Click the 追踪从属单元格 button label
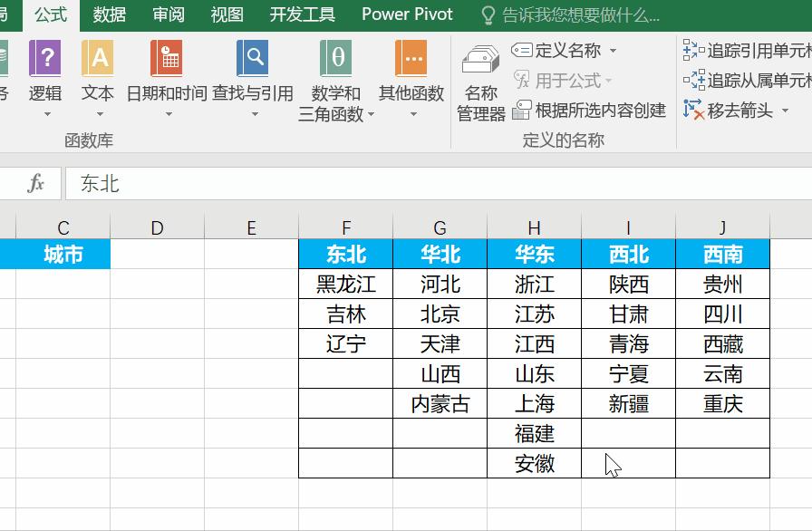The width and height of the screenshot is (812, 531). click(x=759, y=81)
